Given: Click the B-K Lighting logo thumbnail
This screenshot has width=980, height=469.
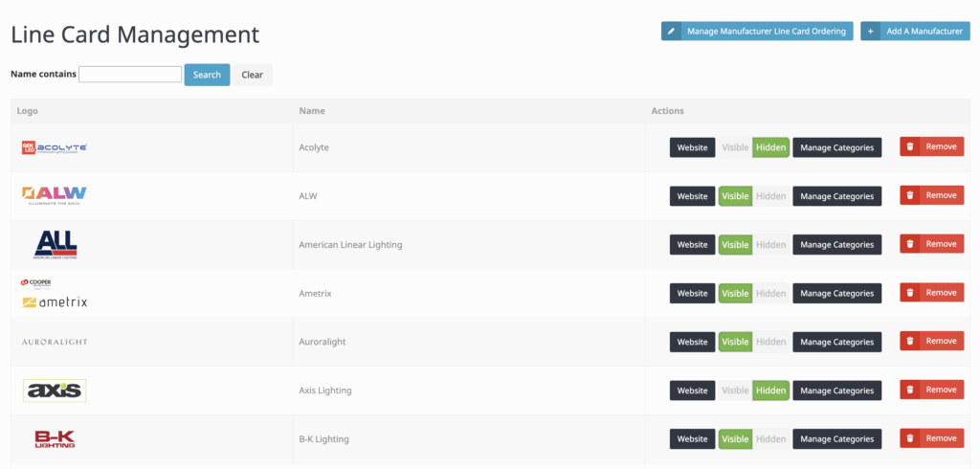Looking at the screenshot, I should click(x=55, y=439).
